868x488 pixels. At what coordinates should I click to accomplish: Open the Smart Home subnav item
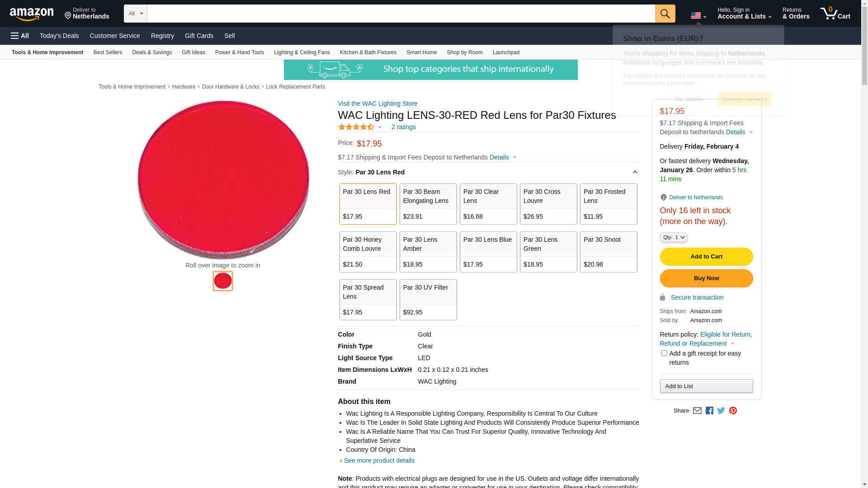pyautogui.click(x=421, y=52)
